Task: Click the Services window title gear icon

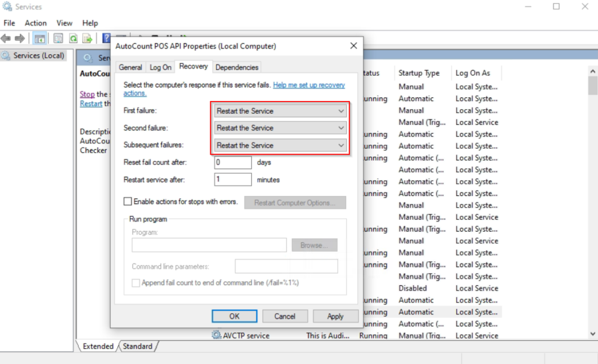Action: tap(7, 6)
